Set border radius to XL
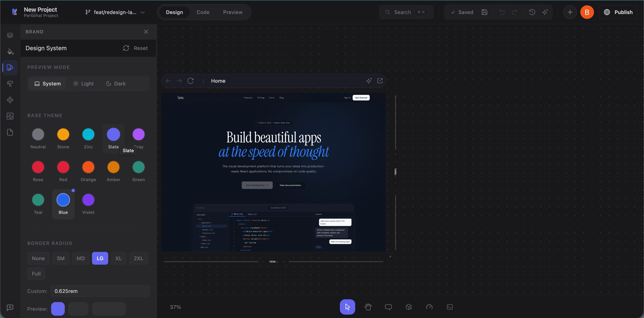 point(118,258)
